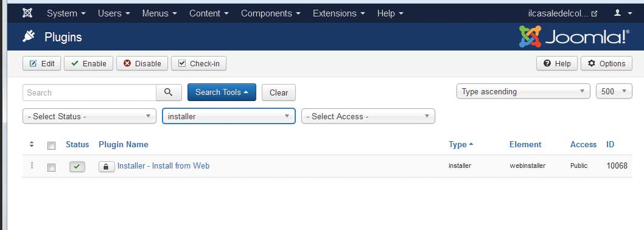Open the Select Access dropdown

pyautogui.click(x=368, y=116)
